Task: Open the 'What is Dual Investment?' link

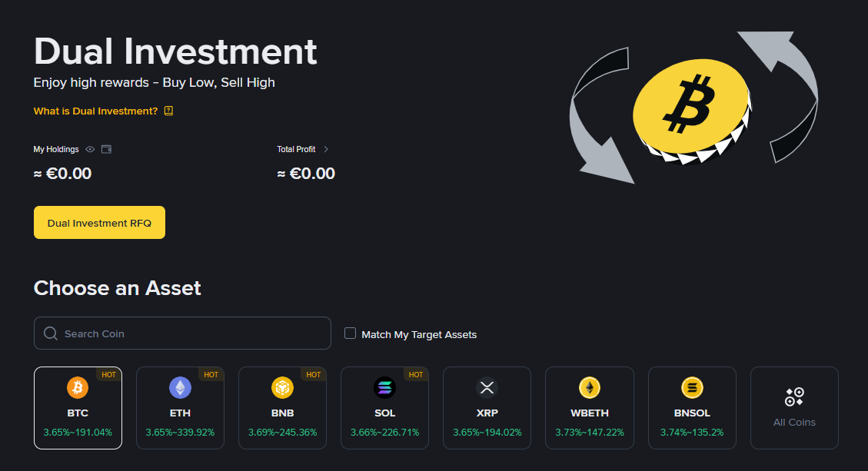Action: click(95, 111)
